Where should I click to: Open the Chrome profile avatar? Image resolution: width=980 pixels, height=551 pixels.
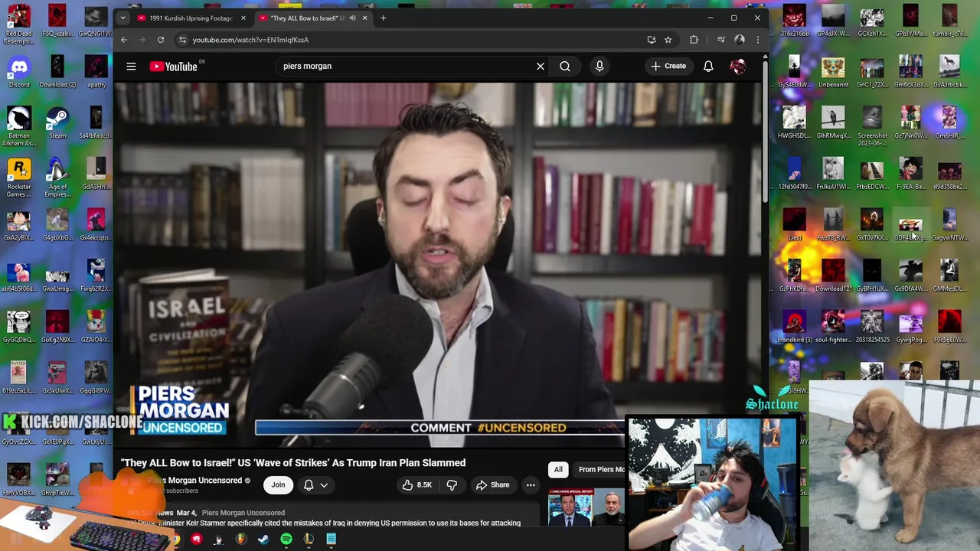pyautogui.click(x=740, y=40)
